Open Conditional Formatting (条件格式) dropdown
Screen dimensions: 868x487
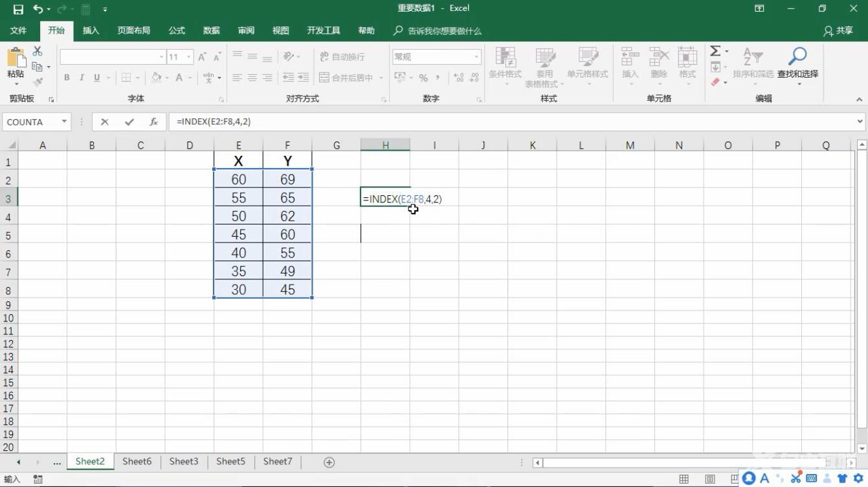click(x=505, y=67)
